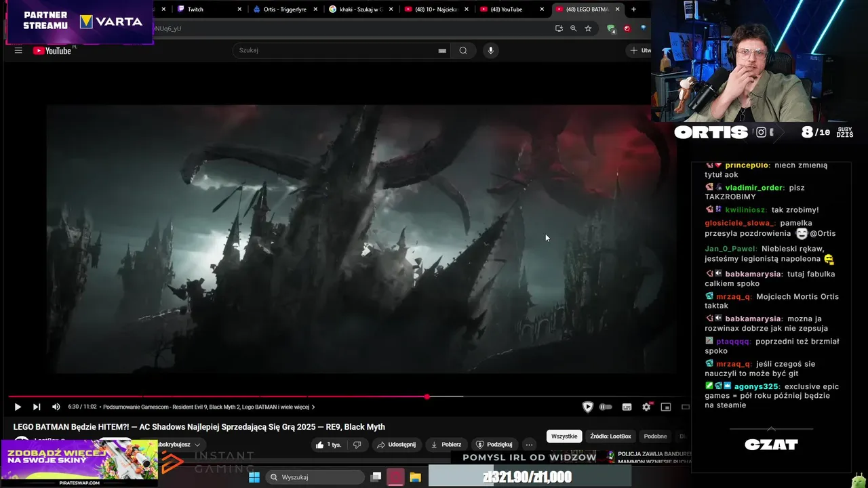Click the YouTube search magnifier button
The image size is (868, 488).
click(x=463, y=50)
